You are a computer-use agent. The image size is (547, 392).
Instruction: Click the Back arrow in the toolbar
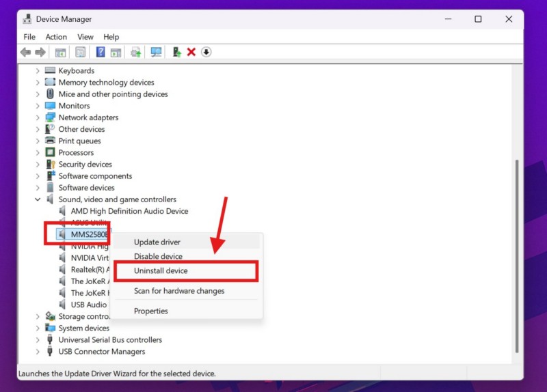click(x=26, y=53)
